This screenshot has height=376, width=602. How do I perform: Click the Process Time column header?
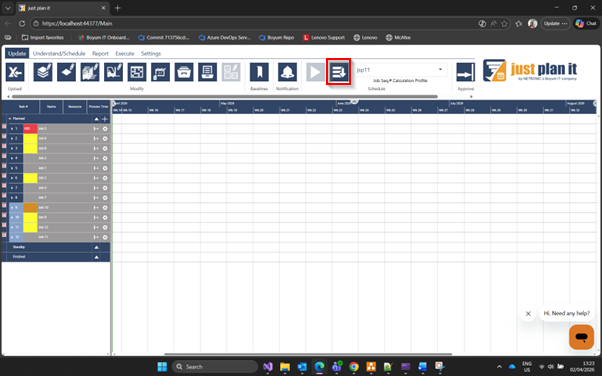[98, 106]
